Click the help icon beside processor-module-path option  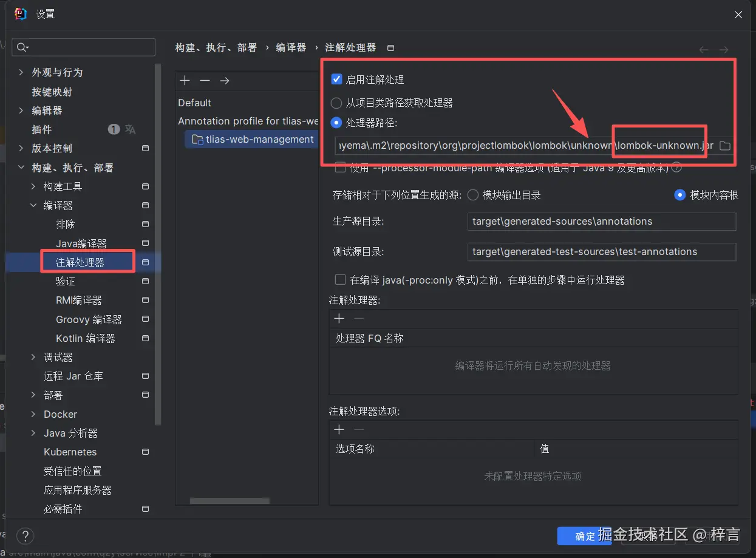pyautogui.click(x=676, y=168)
